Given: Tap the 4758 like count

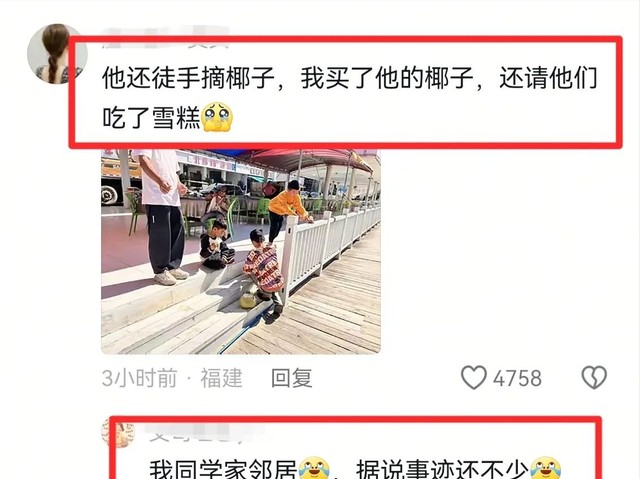Looking at the screenshot, I should tap(517, 378).
